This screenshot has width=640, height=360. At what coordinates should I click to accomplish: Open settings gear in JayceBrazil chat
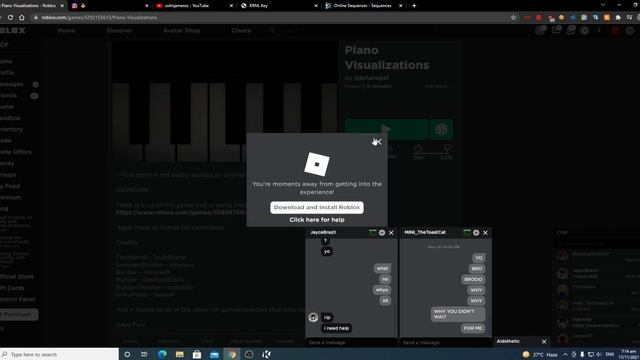click(382, 233)
